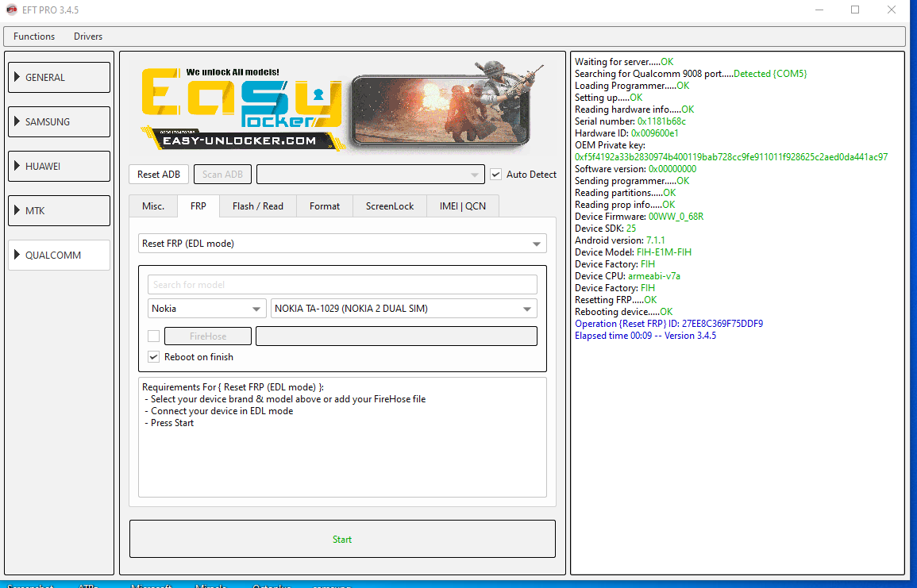The width and height of the screenshot is (917, 588).
Task: Toggle Reboot on finish checkbox
Action: pos(154,357)
